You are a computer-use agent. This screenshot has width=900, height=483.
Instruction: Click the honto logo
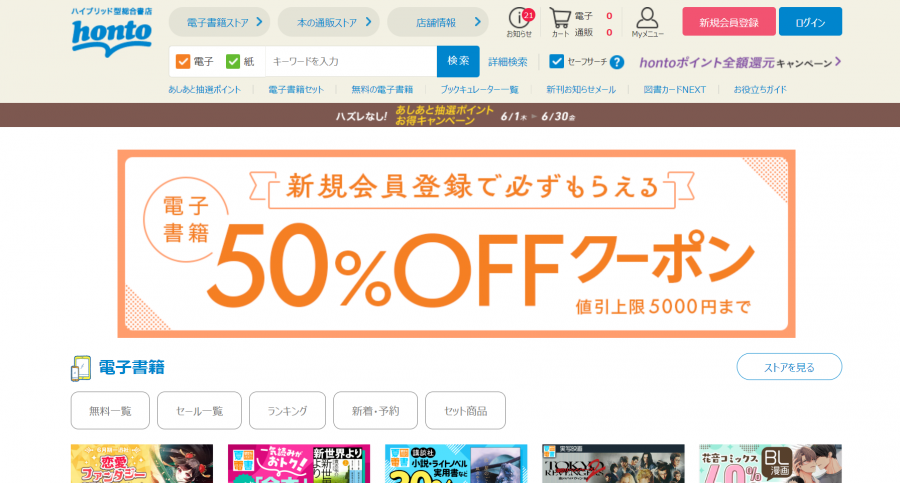112,33
